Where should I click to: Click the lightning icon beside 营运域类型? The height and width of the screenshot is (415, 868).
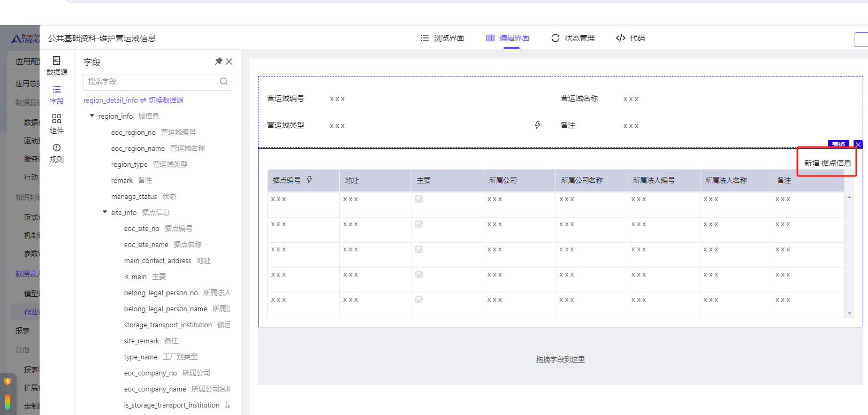point(538,125)
